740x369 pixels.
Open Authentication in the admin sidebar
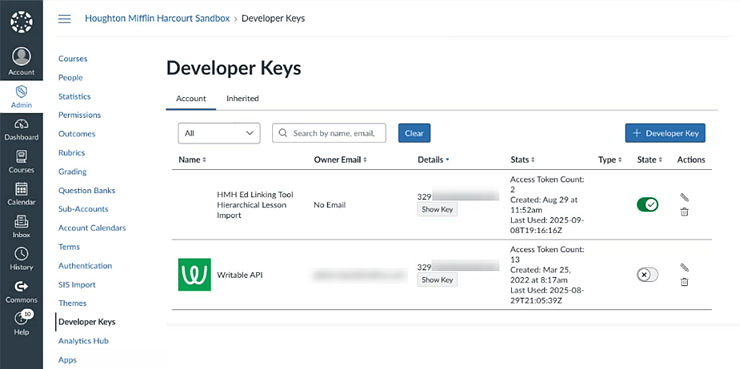(85, 266)
